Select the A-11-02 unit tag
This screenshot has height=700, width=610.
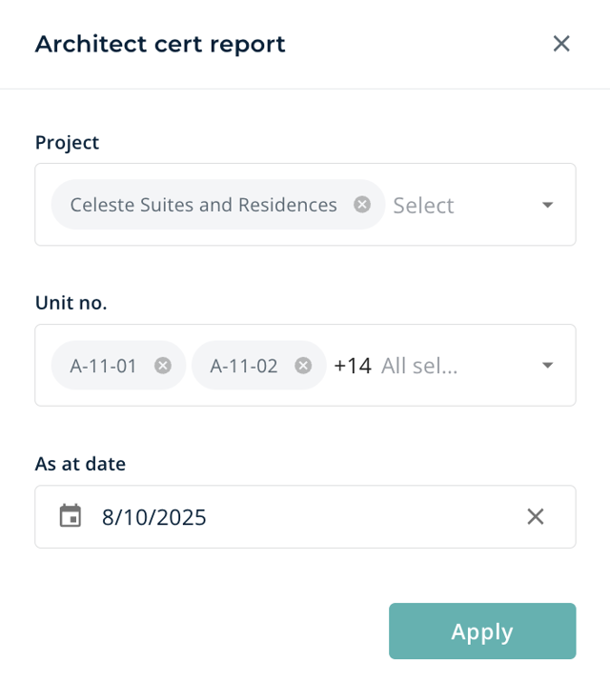pos(244,366)
